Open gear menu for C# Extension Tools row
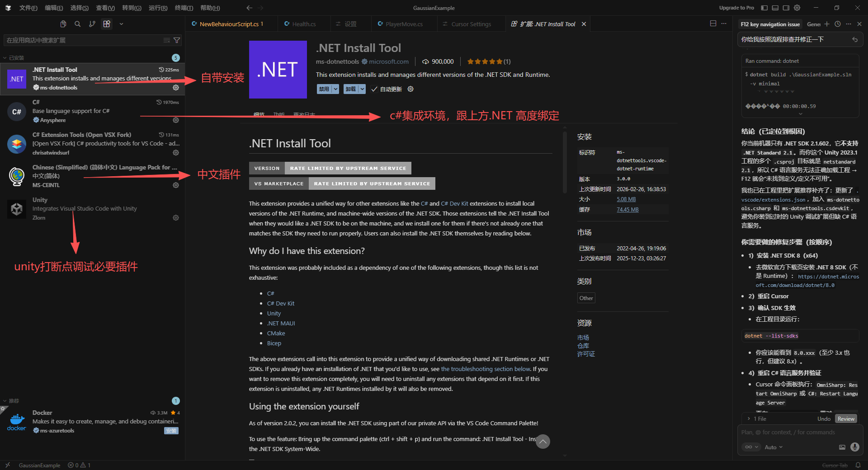Screen dimensions: 868x470 coord(176,153)
